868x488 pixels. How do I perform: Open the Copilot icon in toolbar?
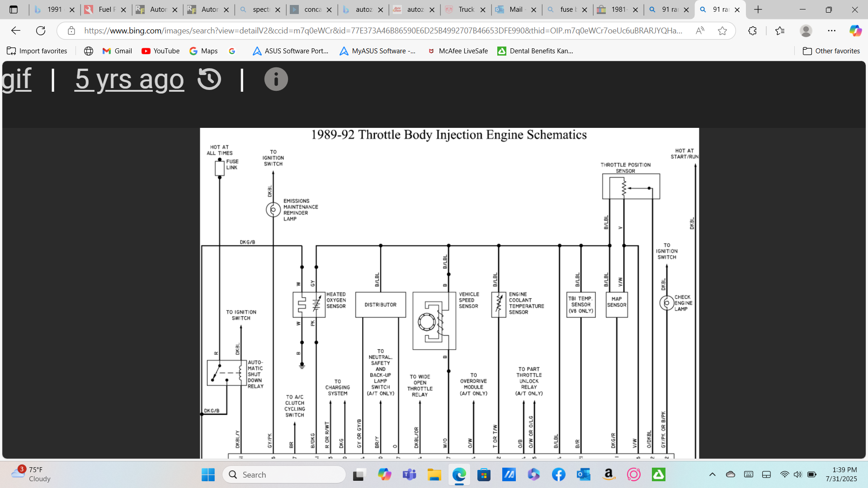pos(855,31)
